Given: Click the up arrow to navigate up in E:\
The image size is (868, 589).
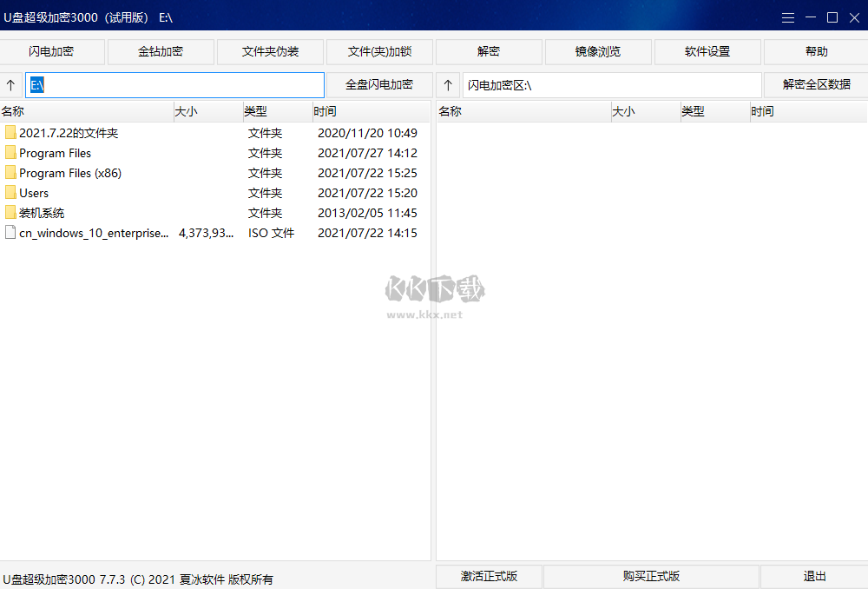Looking at the screenshot, I should coord(10,84).
